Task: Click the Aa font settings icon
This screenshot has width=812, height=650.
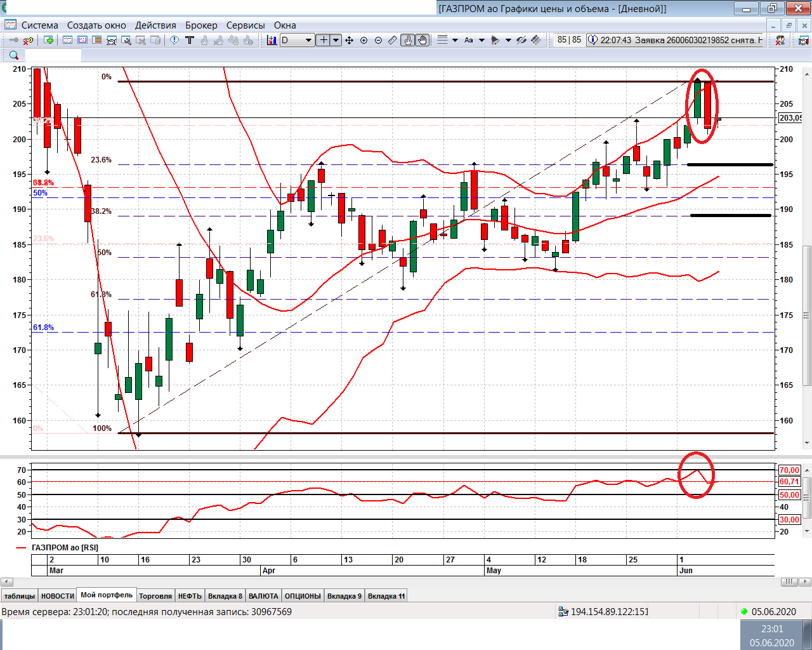Action: (469, 40)
